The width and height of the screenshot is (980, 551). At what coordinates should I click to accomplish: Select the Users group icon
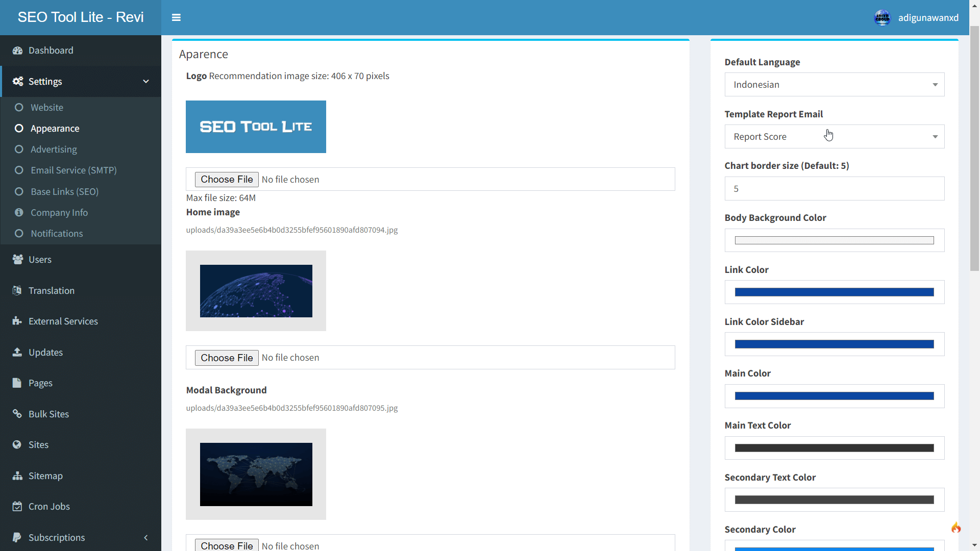(17, 259)
